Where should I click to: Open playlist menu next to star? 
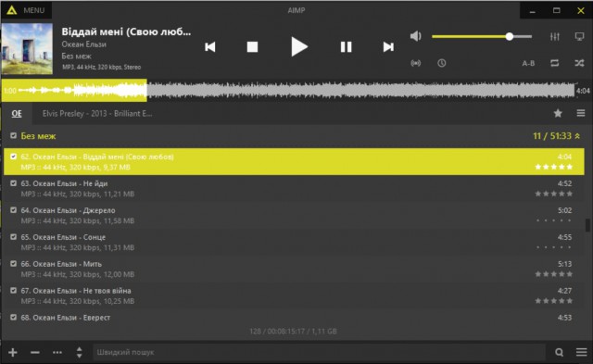(581, 113)
